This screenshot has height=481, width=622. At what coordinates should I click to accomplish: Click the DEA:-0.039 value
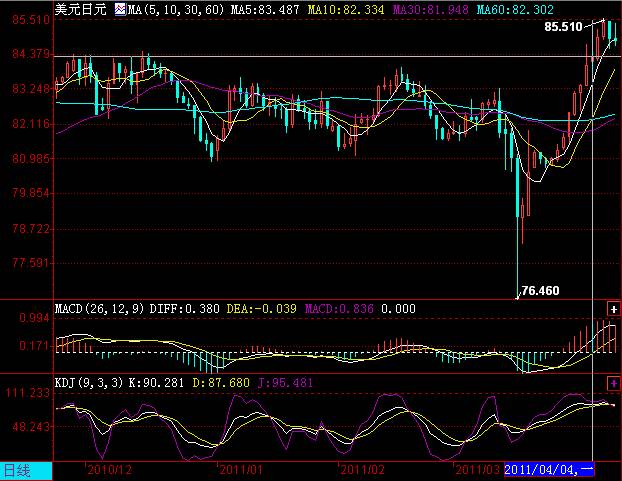(x=261, y=309)
